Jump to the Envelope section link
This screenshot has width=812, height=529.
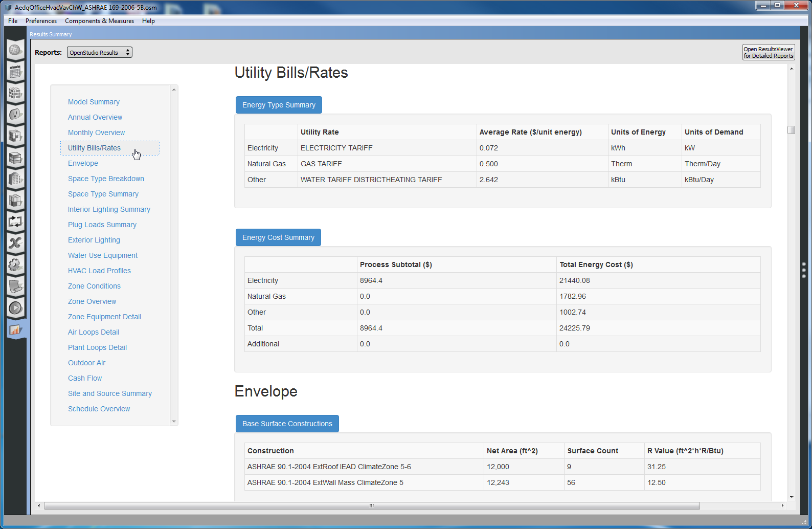pos(83,163)
